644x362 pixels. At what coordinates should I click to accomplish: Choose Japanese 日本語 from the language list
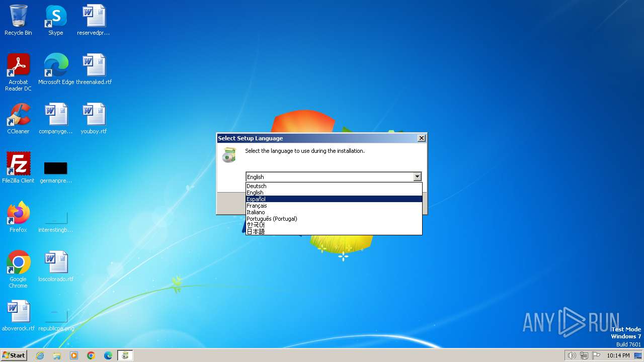[x=334, y=232]
